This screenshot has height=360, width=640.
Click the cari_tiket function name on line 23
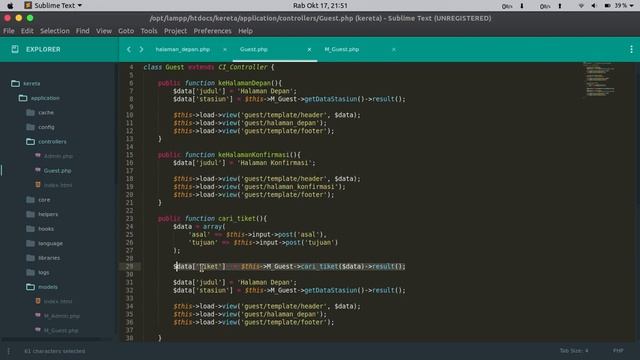(x=237, y=219)
